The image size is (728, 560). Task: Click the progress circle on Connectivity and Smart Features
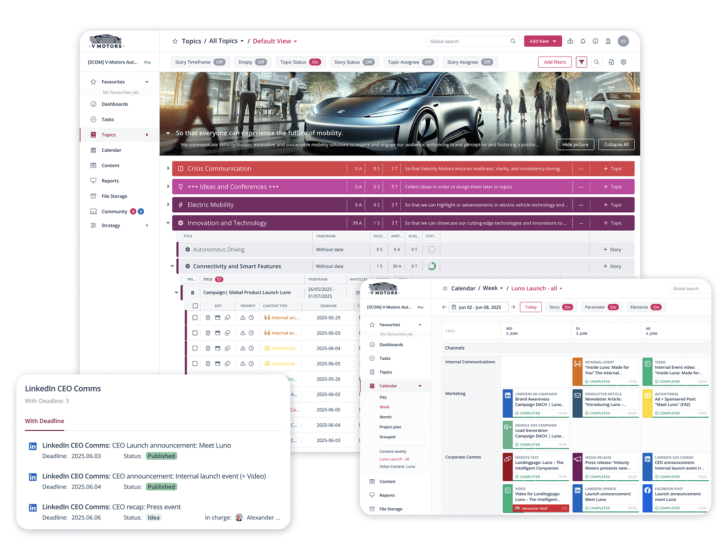click(x=432, y=266)
